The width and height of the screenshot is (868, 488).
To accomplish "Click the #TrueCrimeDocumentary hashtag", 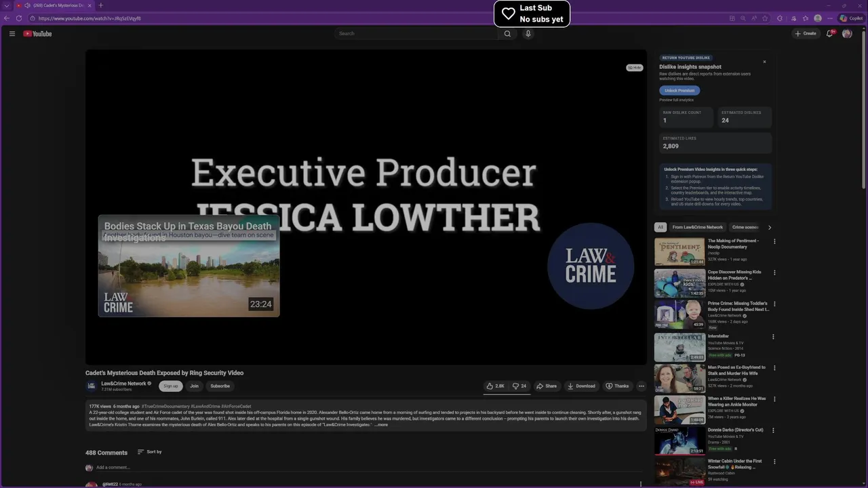I will coord(165,407).
